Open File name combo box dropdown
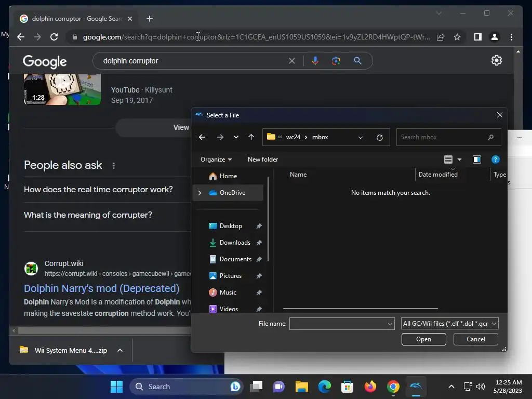This screenshot has width=532, height=399. (x=390, y=324)
